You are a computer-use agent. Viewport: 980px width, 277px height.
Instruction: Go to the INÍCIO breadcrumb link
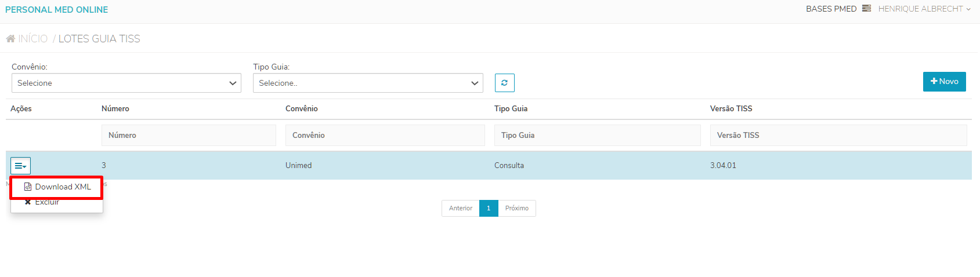pyautogui.click(x=32, y=39)
